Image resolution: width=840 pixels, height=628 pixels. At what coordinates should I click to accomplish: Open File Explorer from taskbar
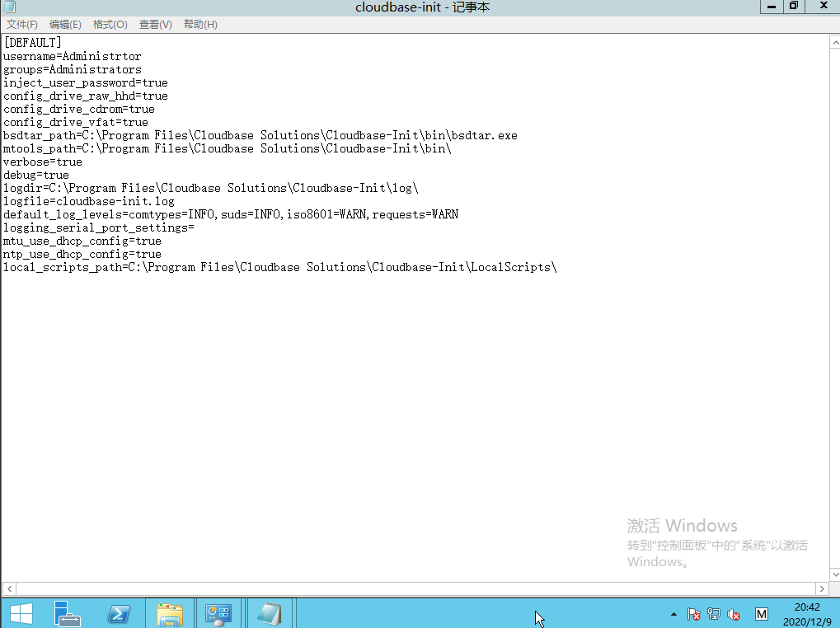[170, 613]
